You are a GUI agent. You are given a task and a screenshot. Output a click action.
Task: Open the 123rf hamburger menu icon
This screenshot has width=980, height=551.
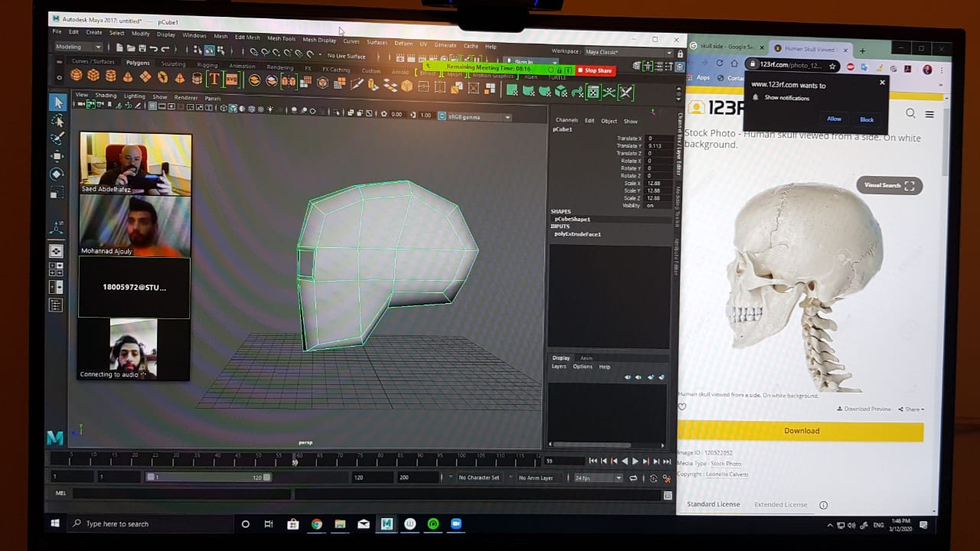[929, 114]
